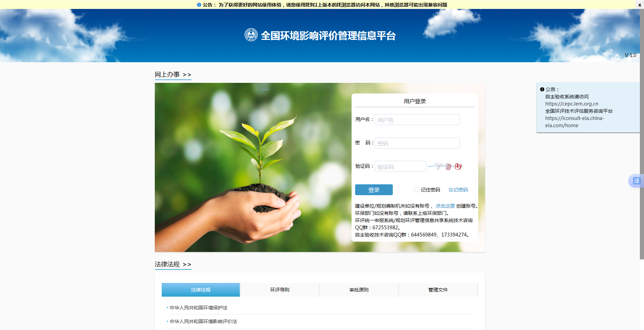Open the 管理文件 tab

pyautogui.click(x=438, y=290)
